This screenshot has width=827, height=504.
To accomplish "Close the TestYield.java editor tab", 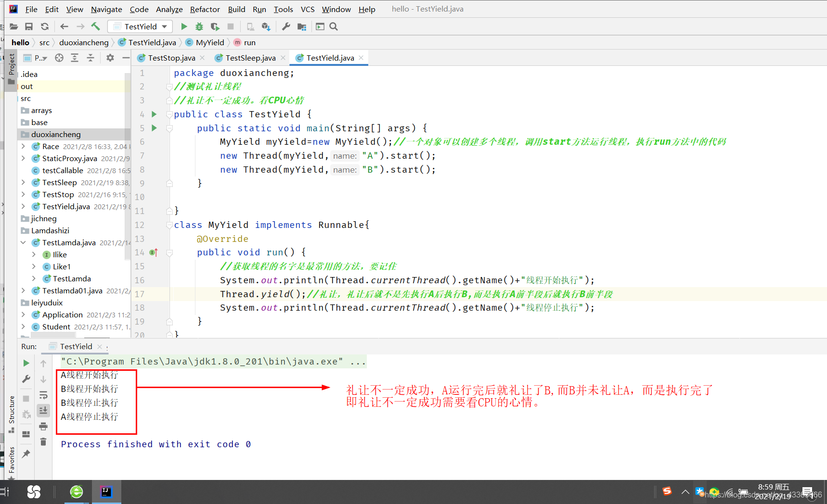I will (361, 58).
